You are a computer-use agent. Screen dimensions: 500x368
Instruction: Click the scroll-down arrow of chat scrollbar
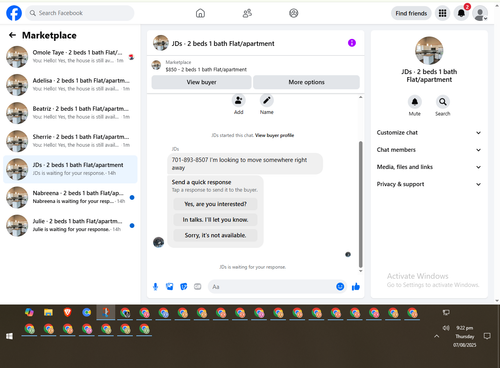tap(360, 271)
